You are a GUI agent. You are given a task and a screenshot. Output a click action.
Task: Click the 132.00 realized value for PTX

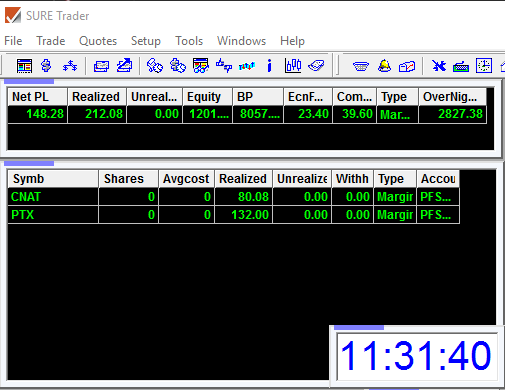click(250, 215)
